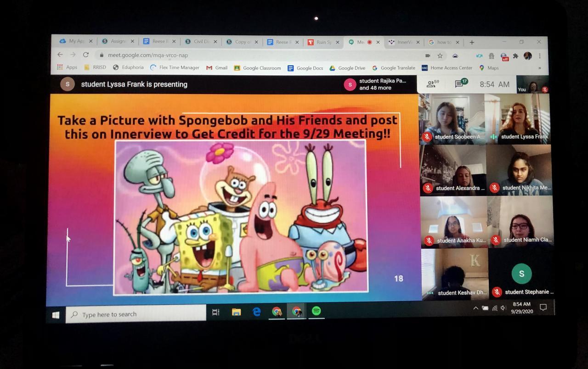588x369 pixels.
Task: Select student Alexandra's video tile
Action: [453, 170]
